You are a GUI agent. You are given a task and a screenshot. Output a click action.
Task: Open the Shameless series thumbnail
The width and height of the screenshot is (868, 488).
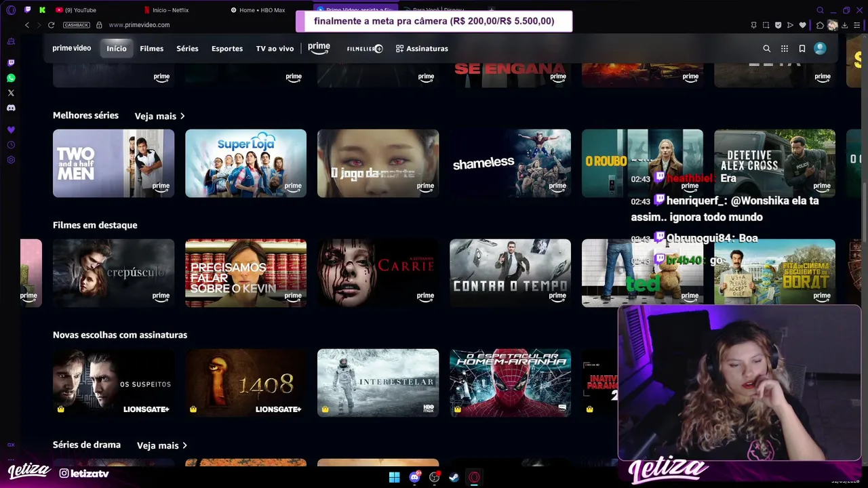(510, 163)
